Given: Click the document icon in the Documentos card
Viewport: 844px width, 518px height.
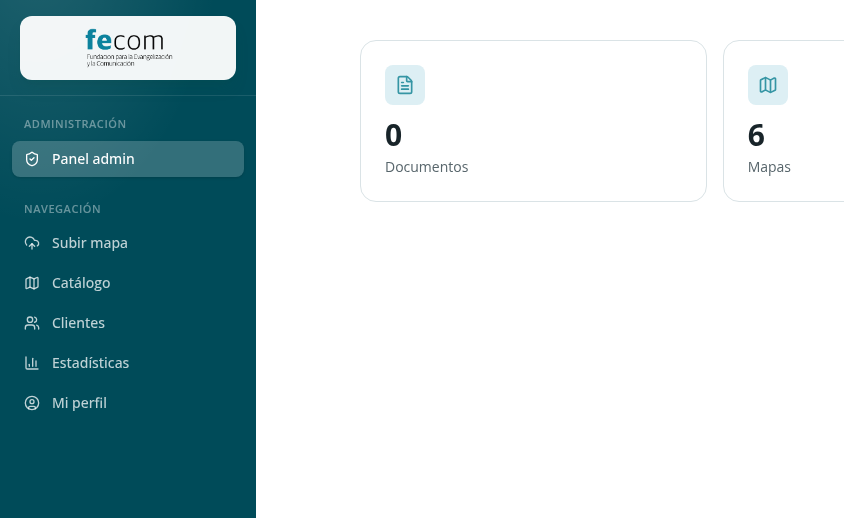Looking at the screenshot, I should (x=405, y=85).
